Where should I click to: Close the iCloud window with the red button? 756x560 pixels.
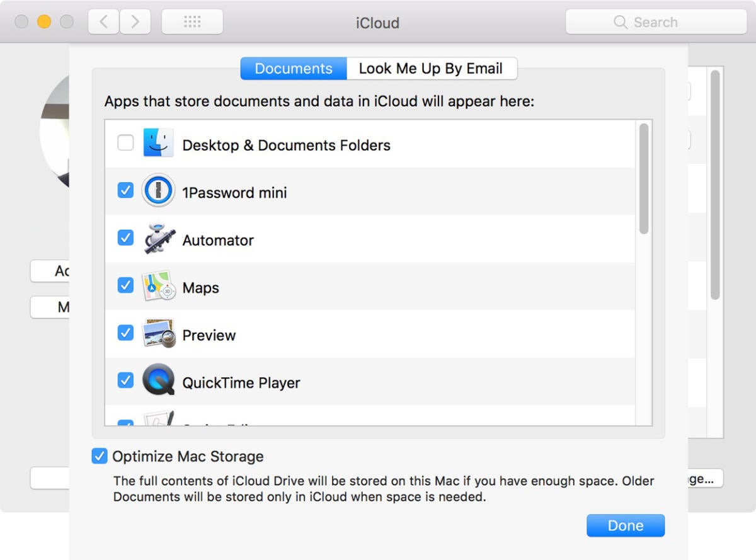pyautogui.click(x=21, y=22)
